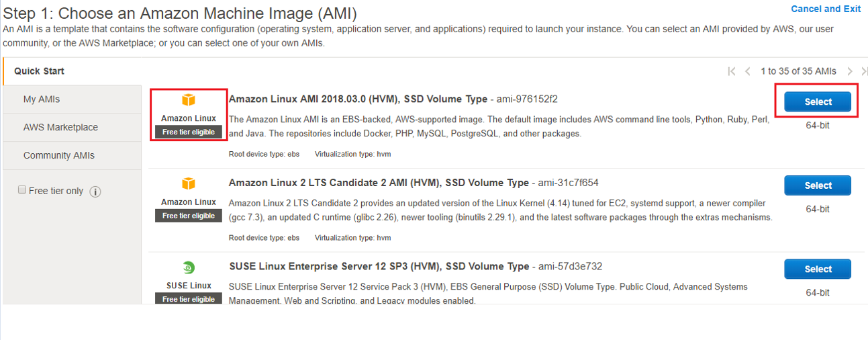Click the Amazon Linux AMI 2018.03.0 (HVM) title
The width and height of the screenshot is (868, 340).
click(358, 99)
